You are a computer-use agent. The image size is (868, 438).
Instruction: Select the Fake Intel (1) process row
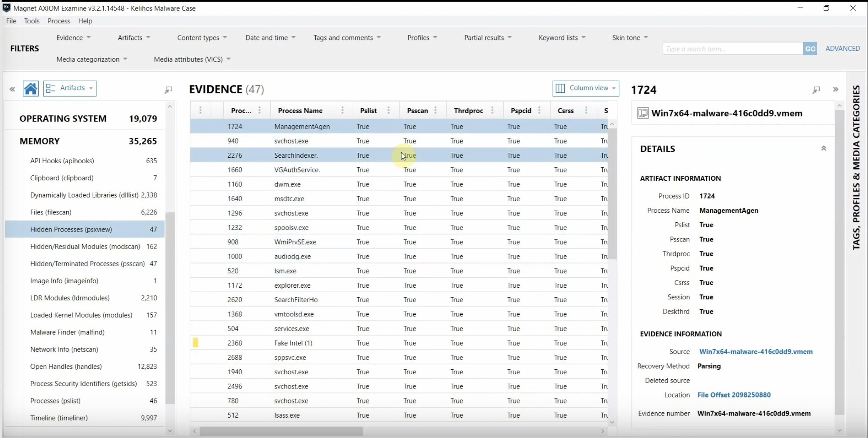click(399, 343)
